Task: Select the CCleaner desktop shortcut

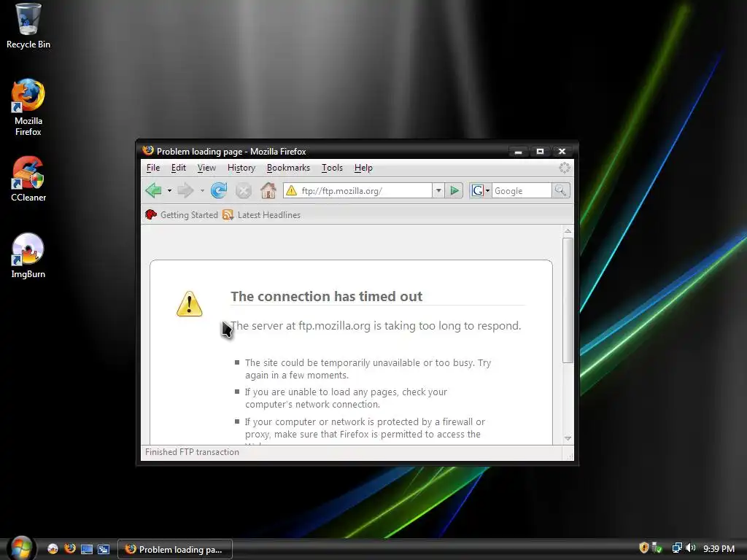Action: pyautogui.click(x=28, y=179)
